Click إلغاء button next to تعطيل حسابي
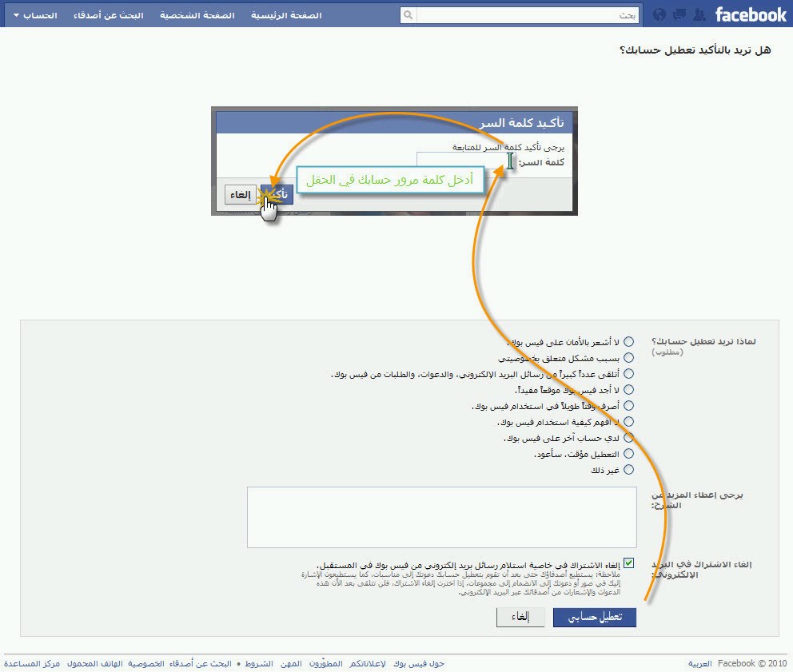Image resolution: width=793 pixels, height=672 pixels. tap(520, 618)
